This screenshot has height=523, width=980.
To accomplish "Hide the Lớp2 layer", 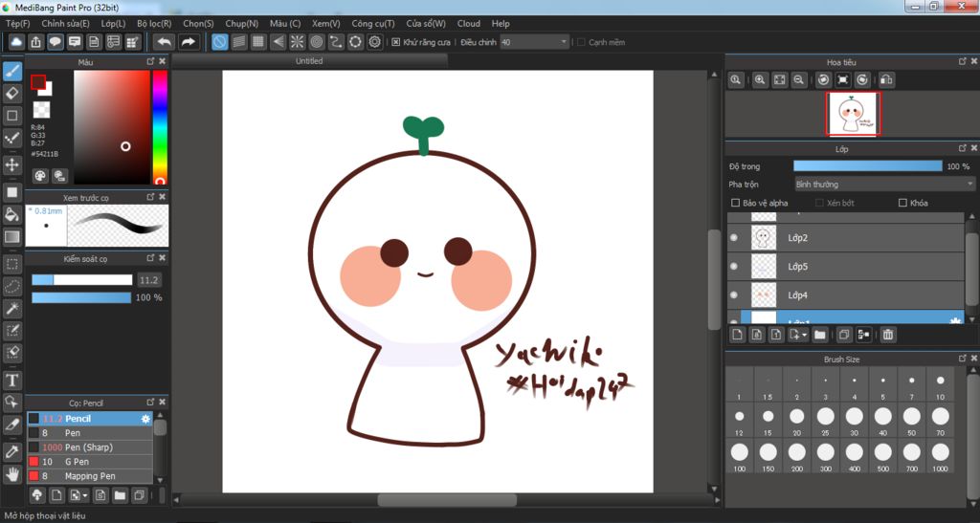I will 734,237.
